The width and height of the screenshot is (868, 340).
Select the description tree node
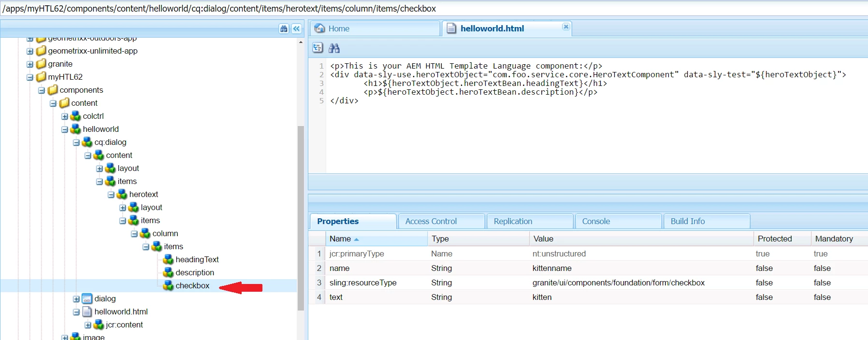[195, 272]
